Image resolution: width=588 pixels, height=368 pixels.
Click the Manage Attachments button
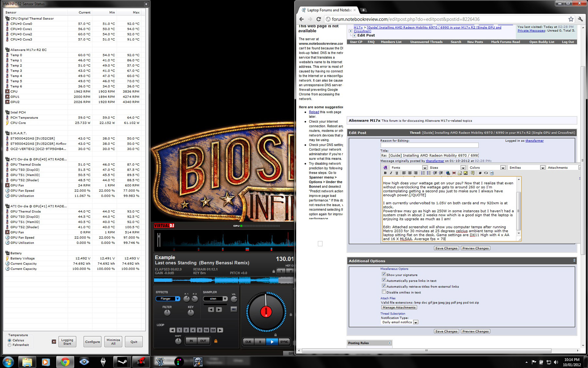399,307
